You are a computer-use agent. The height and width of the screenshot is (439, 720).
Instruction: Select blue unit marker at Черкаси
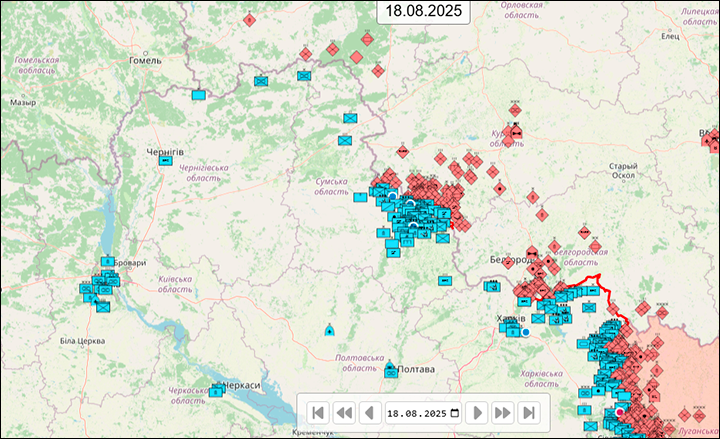point(216,391)
